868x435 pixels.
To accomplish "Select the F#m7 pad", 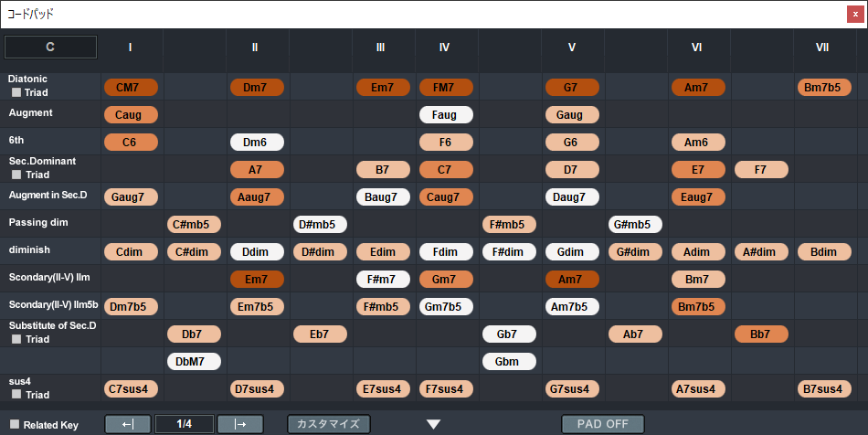I will point(383,280).
